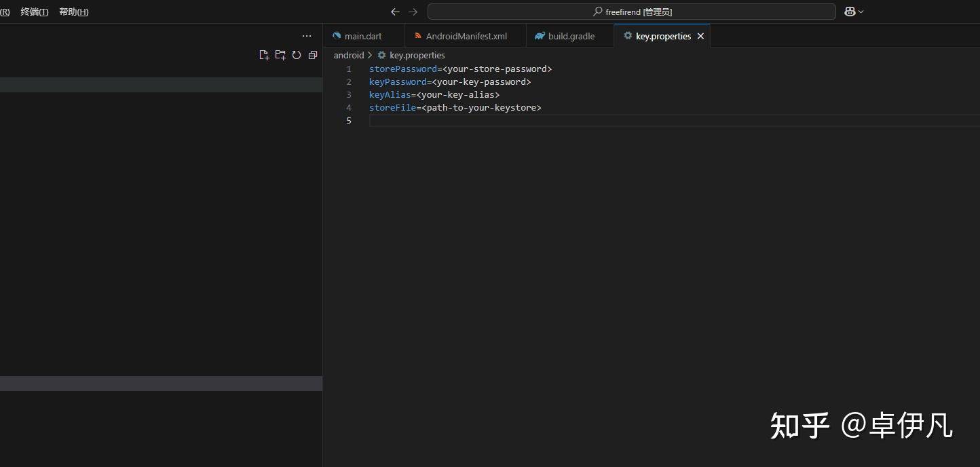Switch to the AndroidManifest.xml tab
Viewport: 980px width, 467px height.
coord(466,36)
